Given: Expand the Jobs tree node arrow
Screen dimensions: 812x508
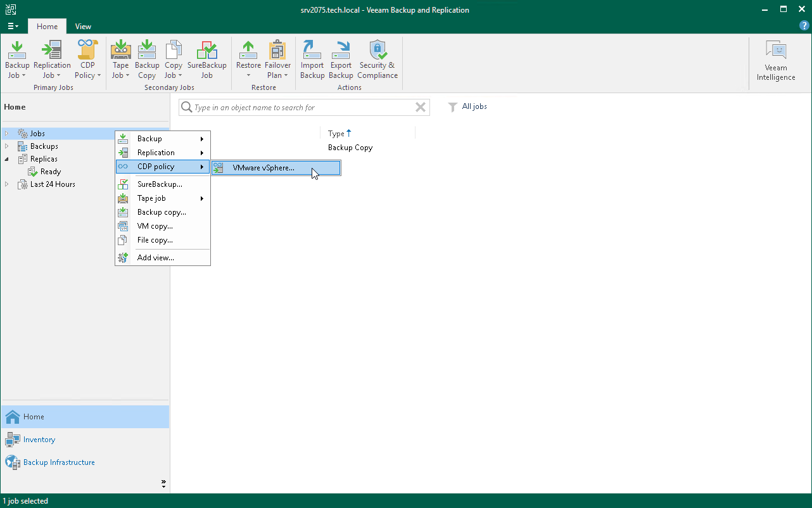Looking at the screenshot, I should click(7, 134).
